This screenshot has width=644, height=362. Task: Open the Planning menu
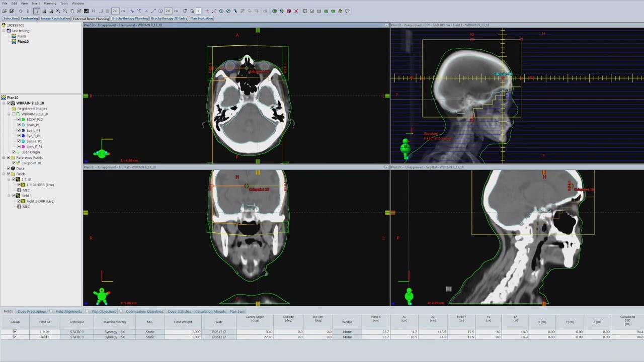point(50,4)
